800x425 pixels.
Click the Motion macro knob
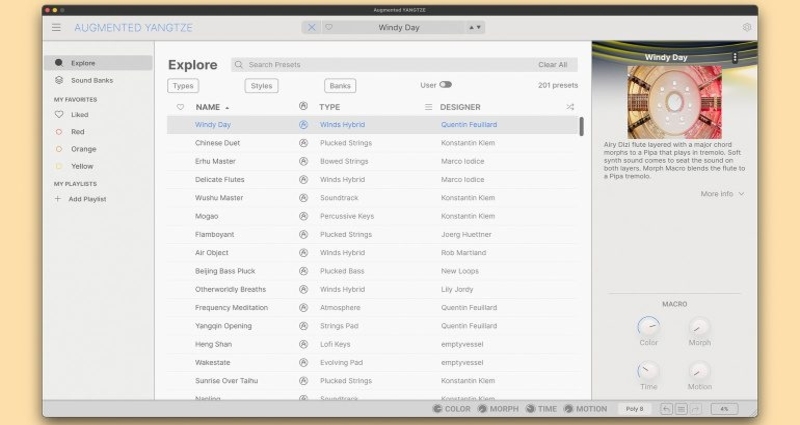point(699,370)
